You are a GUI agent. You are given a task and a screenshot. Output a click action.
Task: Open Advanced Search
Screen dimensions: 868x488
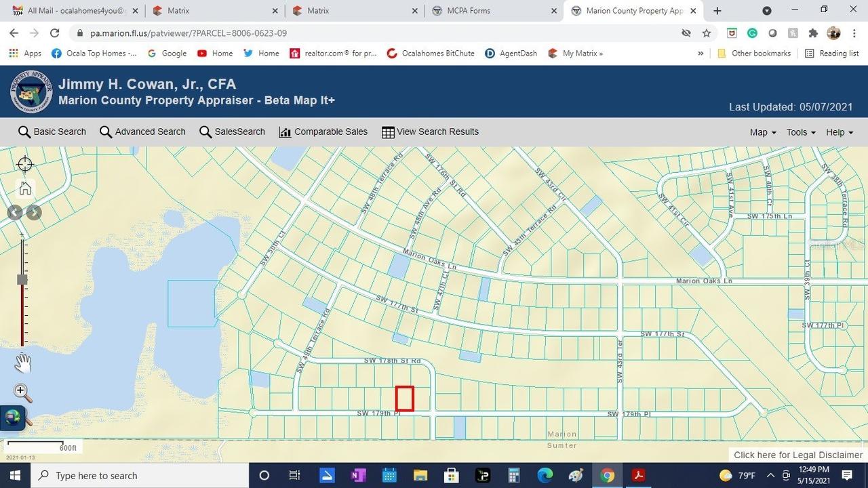point(142,131)
